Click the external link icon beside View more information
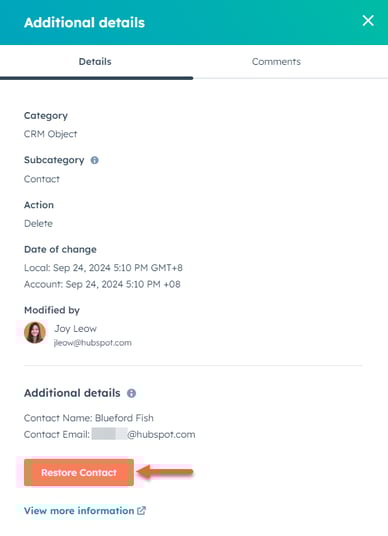The height and width of the screenshot is (536, 388). [x=142, y=511]
